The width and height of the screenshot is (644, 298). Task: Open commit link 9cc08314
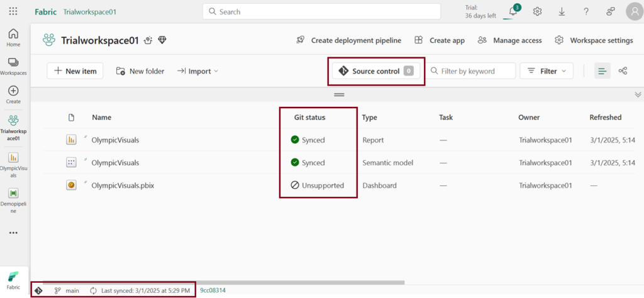pos(213,290)
